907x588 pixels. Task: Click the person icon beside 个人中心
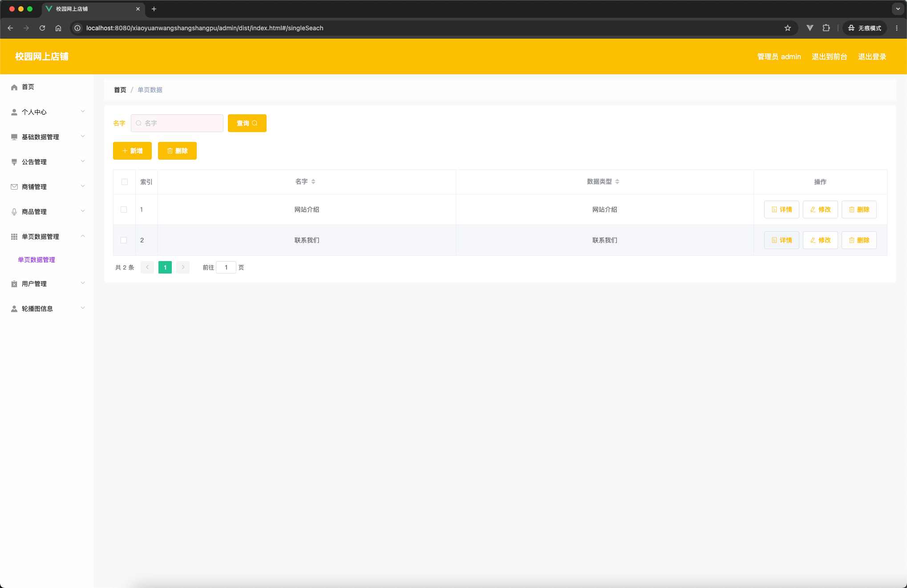pyautogui.click(x=14, y=112)
